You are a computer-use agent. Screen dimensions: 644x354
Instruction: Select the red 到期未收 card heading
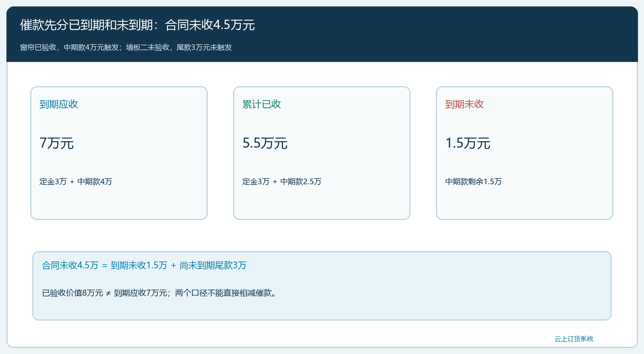coord(464,104)
